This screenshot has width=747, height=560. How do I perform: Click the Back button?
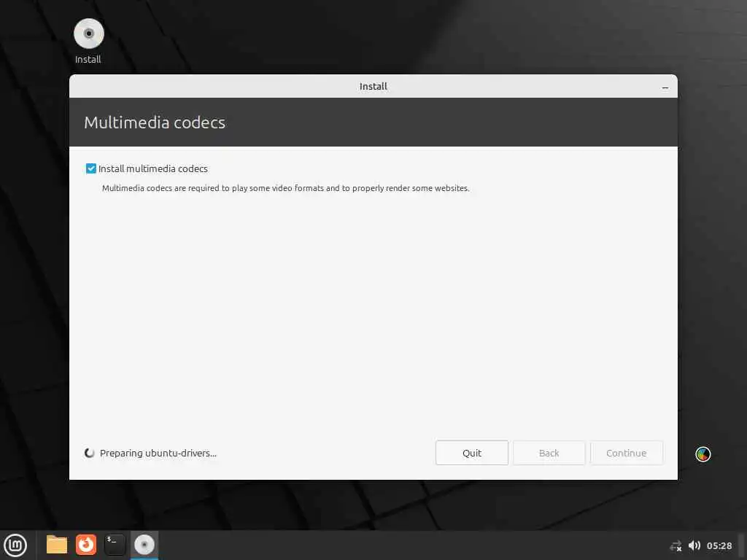click(549, 453)
